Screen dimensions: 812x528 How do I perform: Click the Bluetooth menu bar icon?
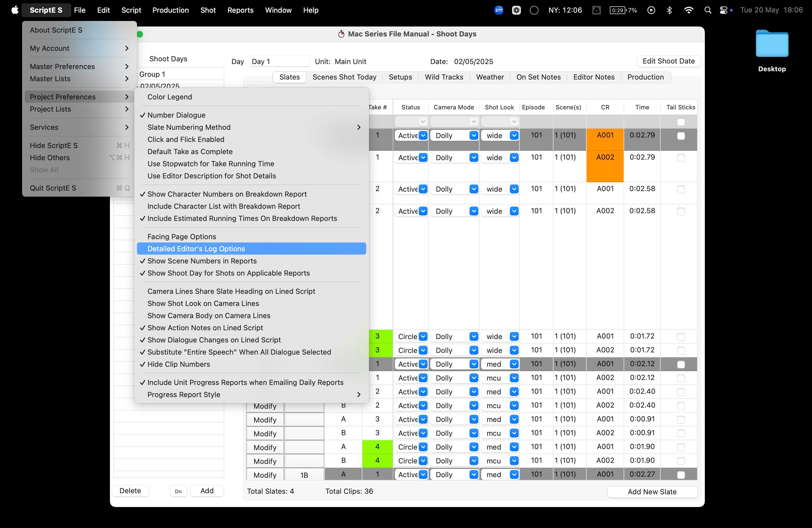pyautogui.click(x=669, y=10)
